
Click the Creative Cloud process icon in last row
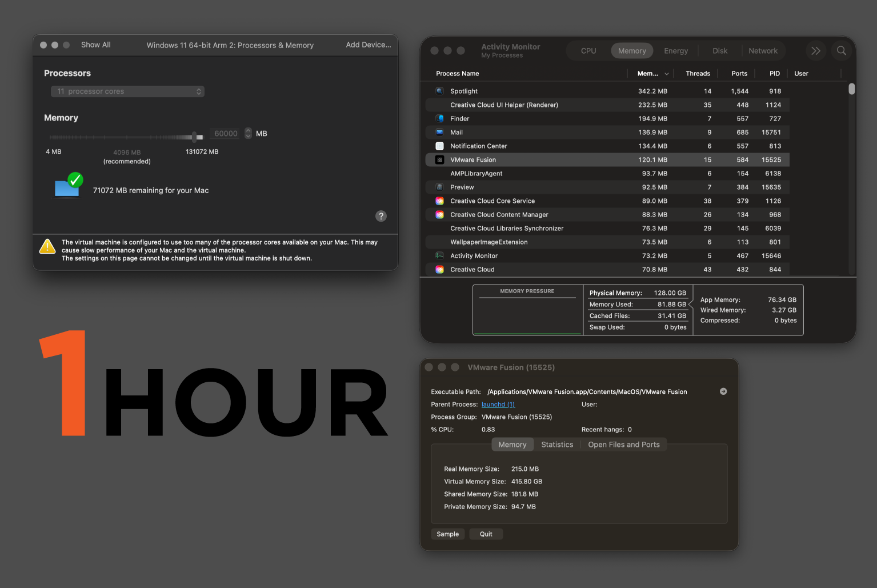click(439, 269)
